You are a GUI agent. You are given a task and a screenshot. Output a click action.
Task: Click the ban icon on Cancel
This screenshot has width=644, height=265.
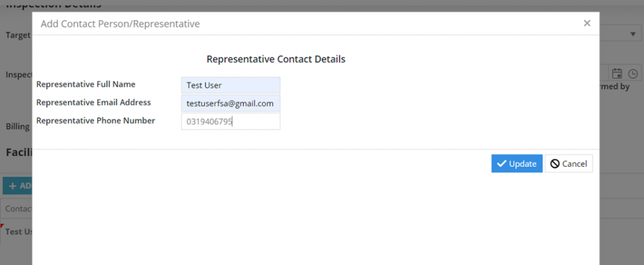click(x=555, y=164)
